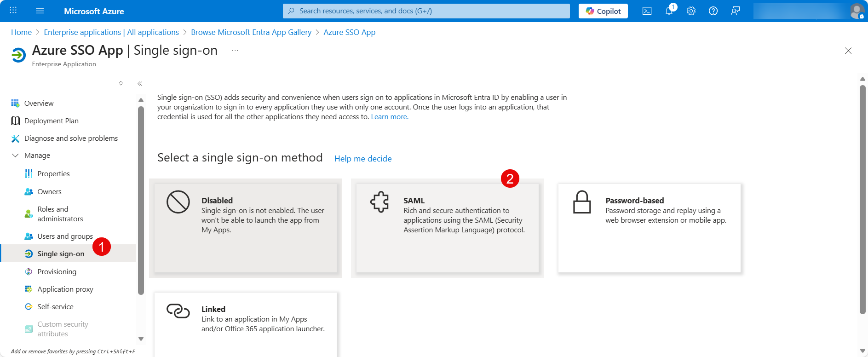Screen dimensions: 868x357
Task: Open the account avatar menu
Action: (857, 11)
